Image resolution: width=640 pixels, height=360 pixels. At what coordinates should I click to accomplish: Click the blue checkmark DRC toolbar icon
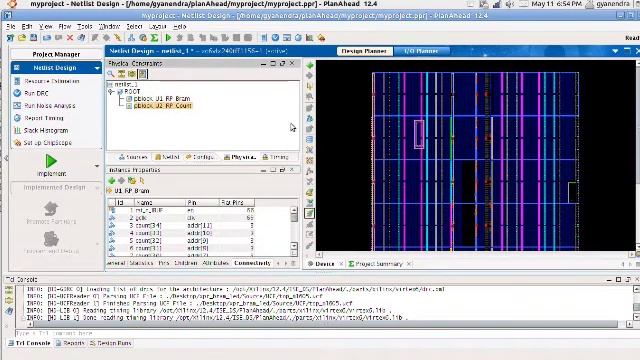[276, 38]
